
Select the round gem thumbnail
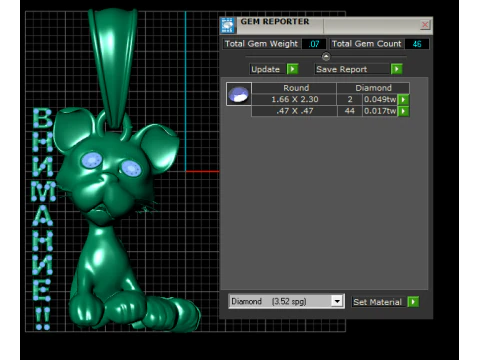click(239, 94)
